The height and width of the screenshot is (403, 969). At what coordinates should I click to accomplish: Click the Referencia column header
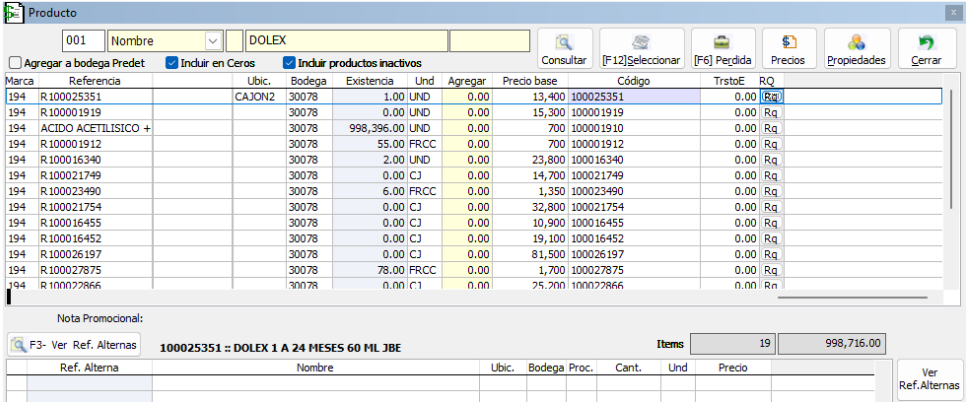(95, 81)
